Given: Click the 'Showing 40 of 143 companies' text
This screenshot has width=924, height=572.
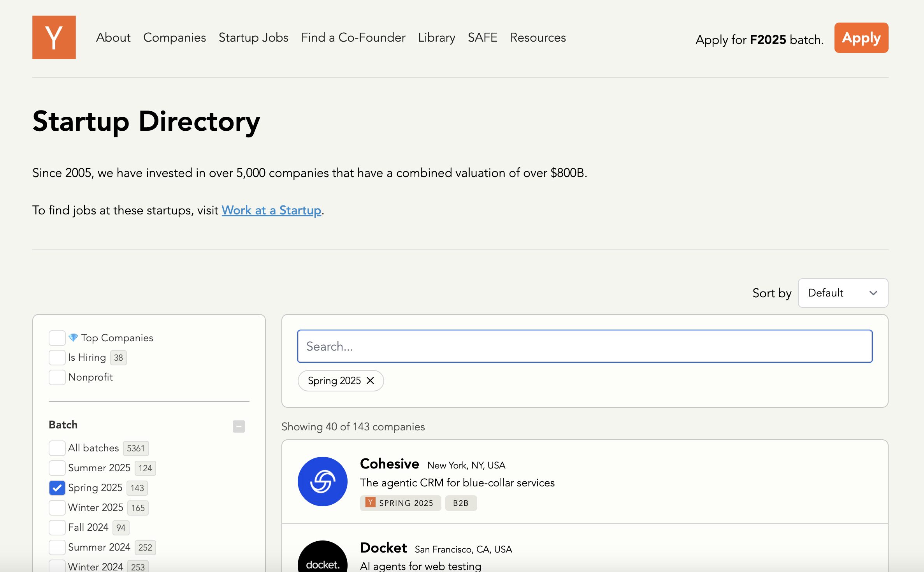Looking at the screenshot, I should click(x=353, y=427).
